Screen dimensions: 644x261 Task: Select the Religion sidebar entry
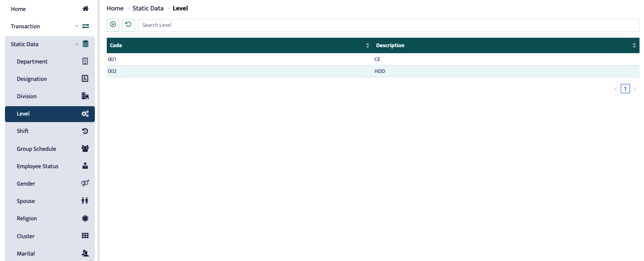coord(27,218)
